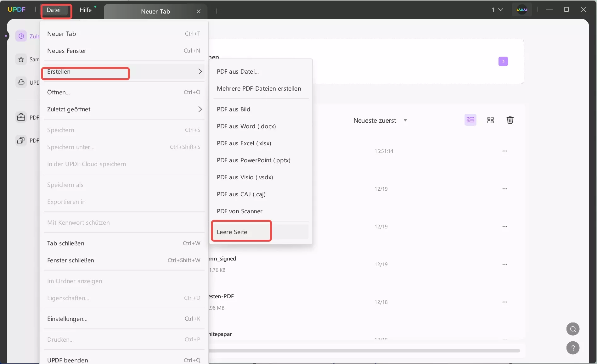Choose PDF aus Word (.docx)
Screen dimensions: 597x364
pos(261,126)
